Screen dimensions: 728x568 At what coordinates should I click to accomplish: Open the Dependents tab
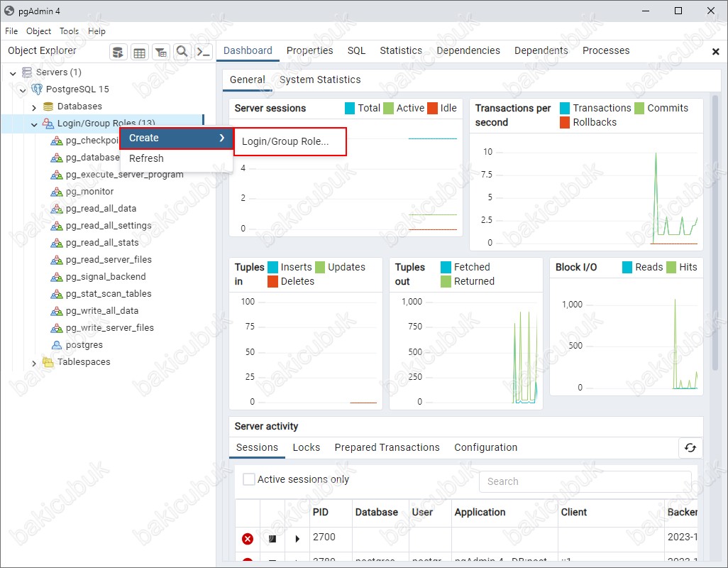pos(541,50)
